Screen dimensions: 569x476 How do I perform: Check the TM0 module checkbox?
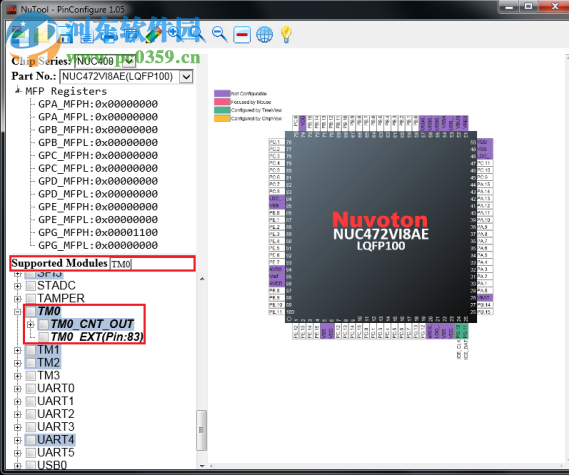coord(31,311)
